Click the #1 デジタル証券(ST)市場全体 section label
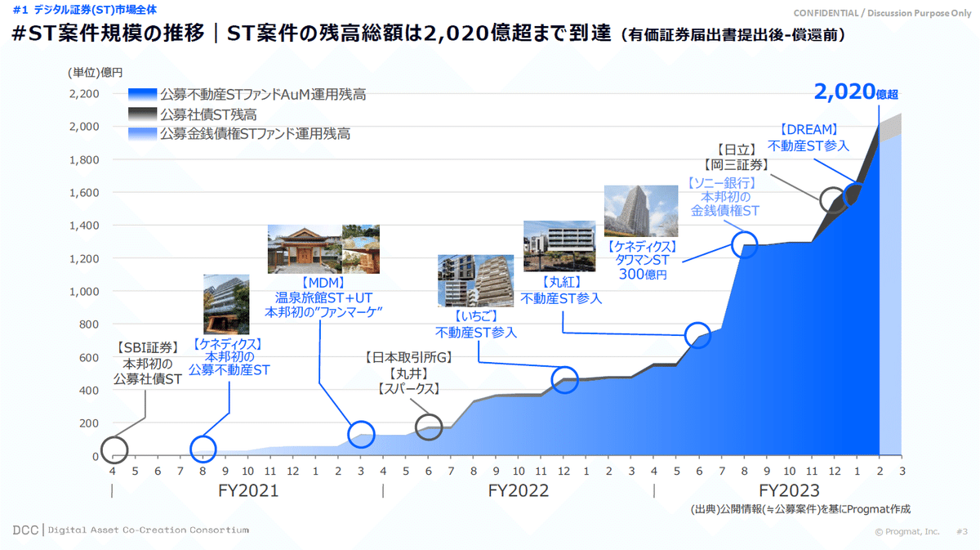This screenshot has height=550, width=980. (84, 10)
